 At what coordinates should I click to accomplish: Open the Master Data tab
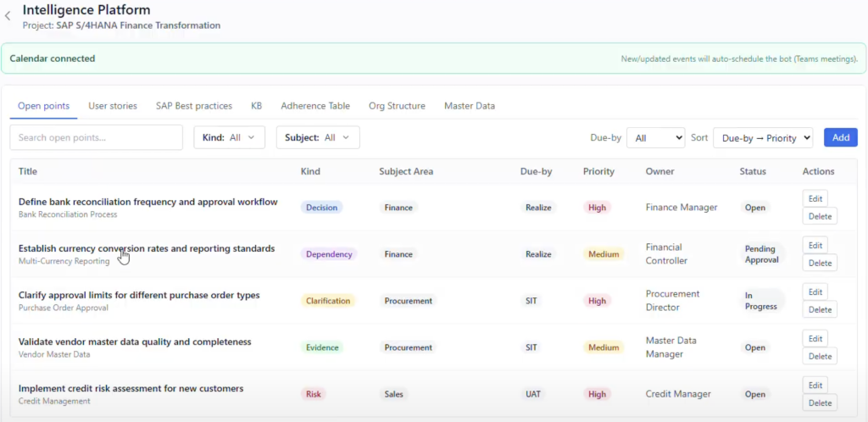469,106
